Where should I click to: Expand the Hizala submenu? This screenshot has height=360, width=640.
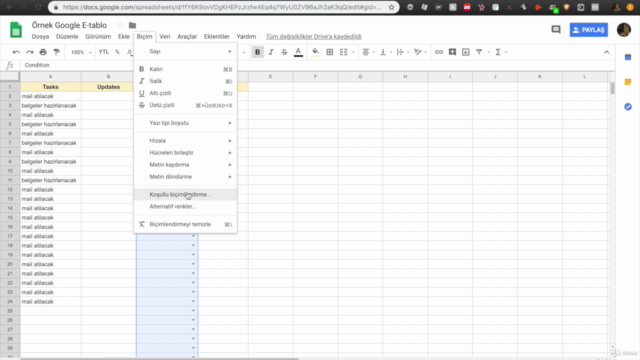(x=185, y=140)
